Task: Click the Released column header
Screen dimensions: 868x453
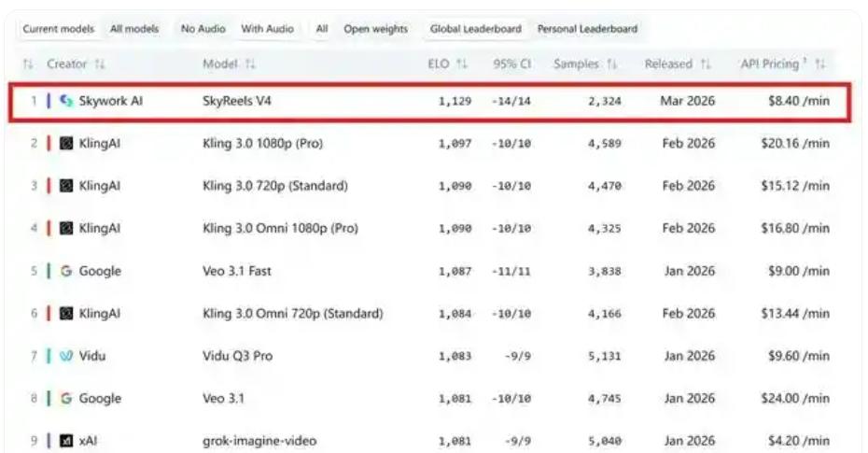Action: coord(668,64)
